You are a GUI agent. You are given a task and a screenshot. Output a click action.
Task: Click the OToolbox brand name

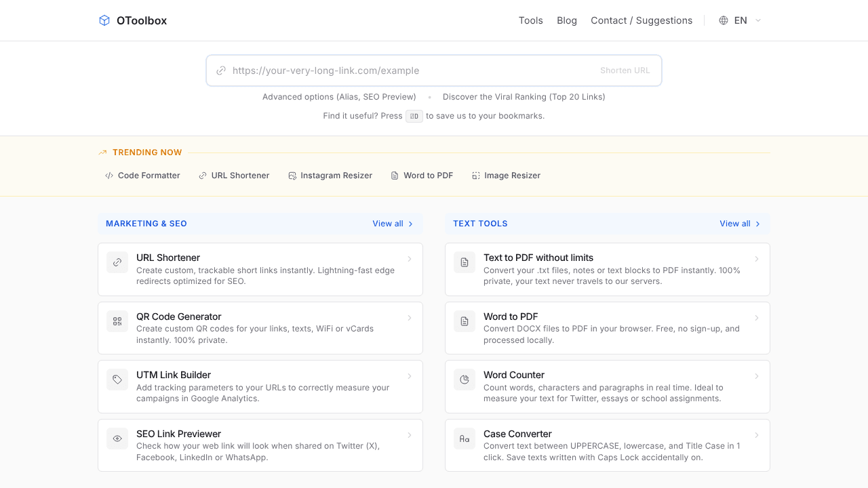coord(142,20)
